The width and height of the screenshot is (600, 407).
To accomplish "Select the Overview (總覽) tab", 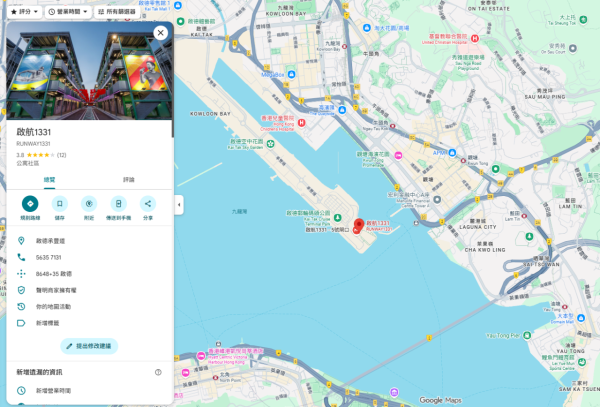I will [x=49, y=180].
